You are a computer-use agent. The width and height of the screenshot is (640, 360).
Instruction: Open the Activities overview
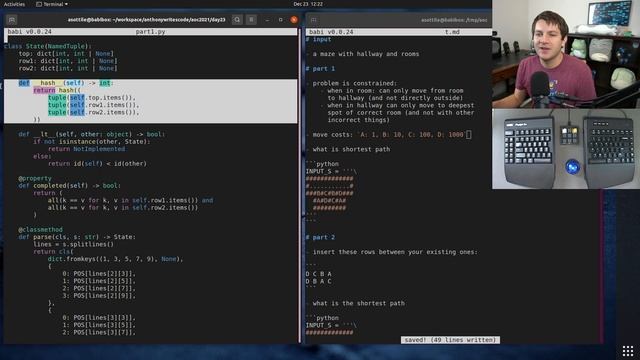pos(14,4)
